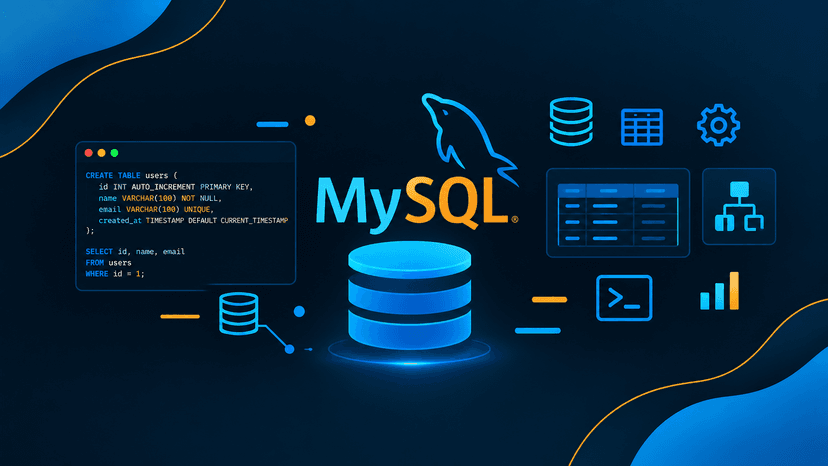
Task: Click the line 'id INT AUTO_INCREMENT PRIMARY KEY,'
Action: [176, 187]
